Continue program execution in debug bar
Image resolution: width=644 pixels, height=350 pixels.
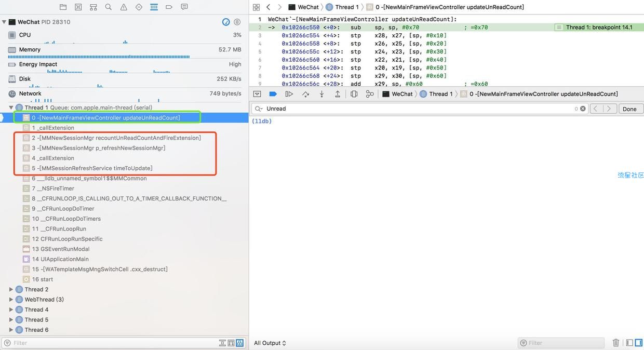289,94
